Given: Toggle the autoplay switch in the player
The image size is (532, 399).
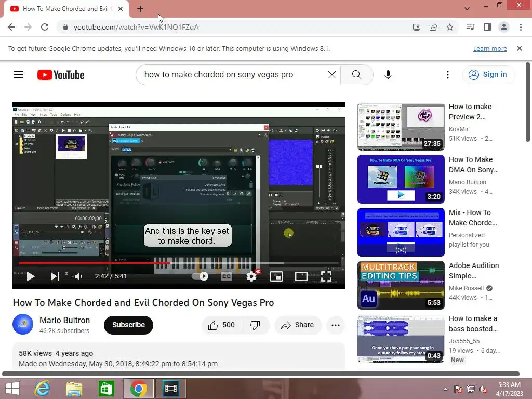Looking at the screenshot, I should click(200, 276).
